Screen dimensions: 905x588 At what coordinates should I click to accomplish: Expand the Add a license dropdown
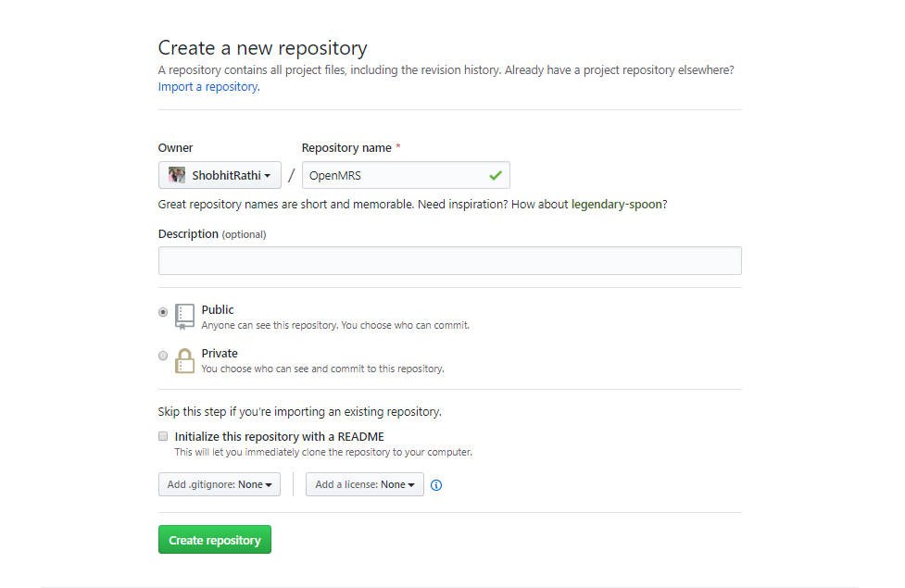pos(365,484)
